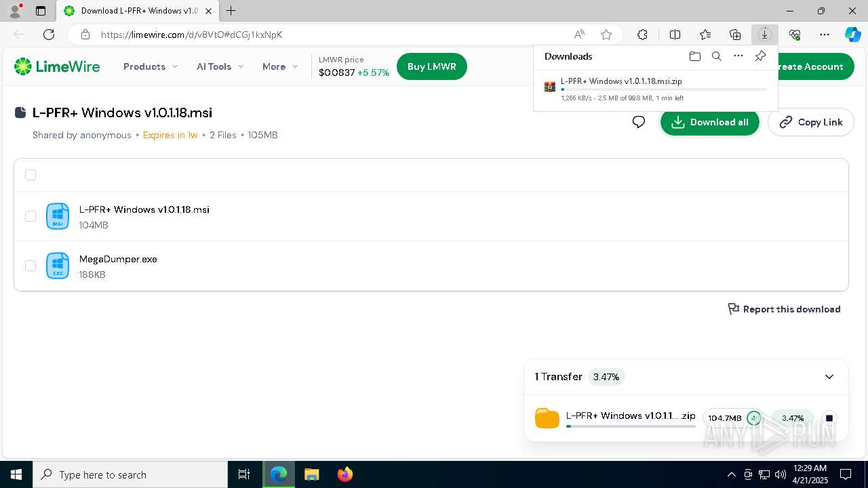
Task: Open a new tab
Action: click(231, 11)
